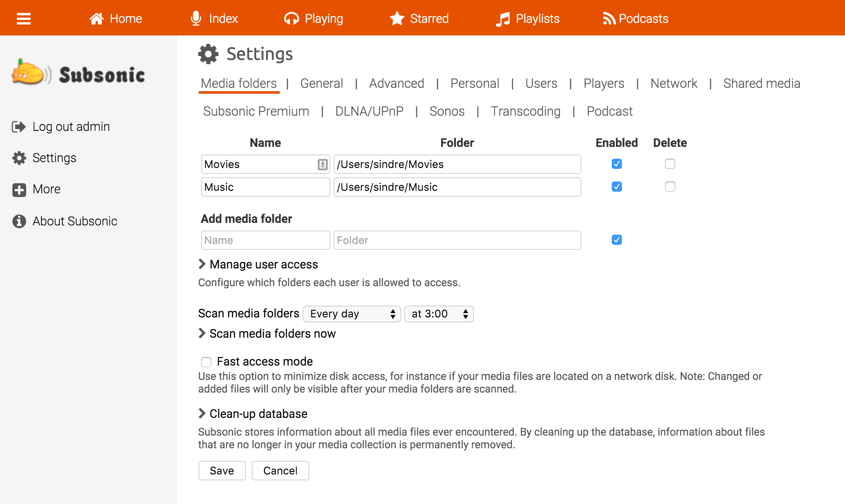Click the new folder Name input field
Viewport: 845px width, 504px height.
265,240
